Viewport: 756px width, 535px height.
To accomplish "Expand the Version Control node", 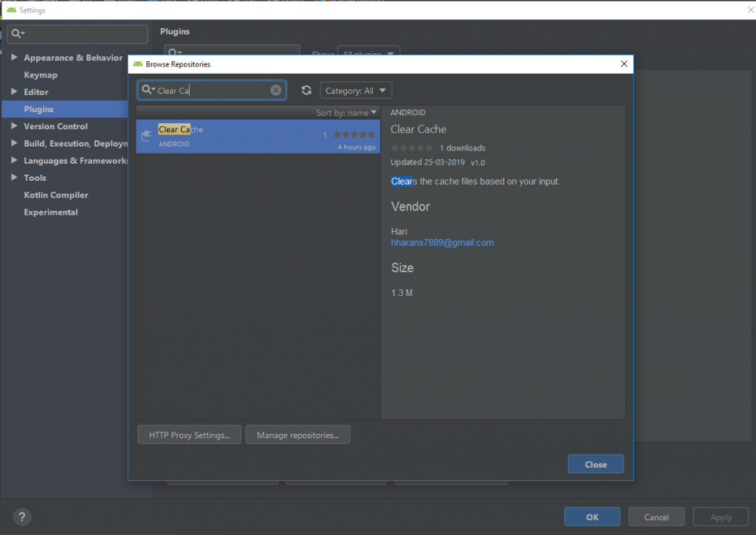I will tap(14, 125).
